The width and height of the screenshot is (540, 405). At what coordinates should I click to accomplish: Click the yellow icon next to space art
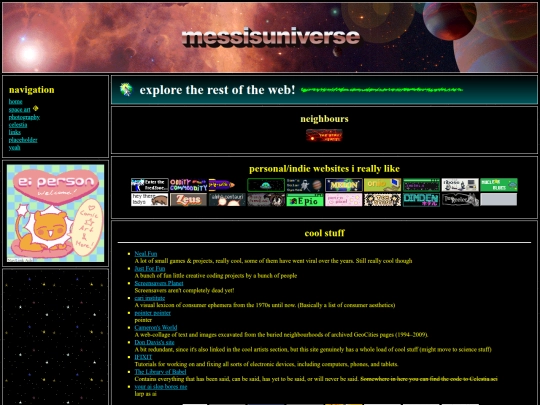pos(35,108)
